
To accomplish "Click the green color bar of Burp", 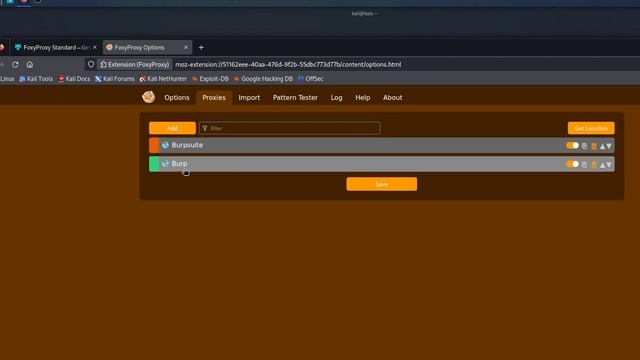I will pyautogui.click(x=154, y=164).
